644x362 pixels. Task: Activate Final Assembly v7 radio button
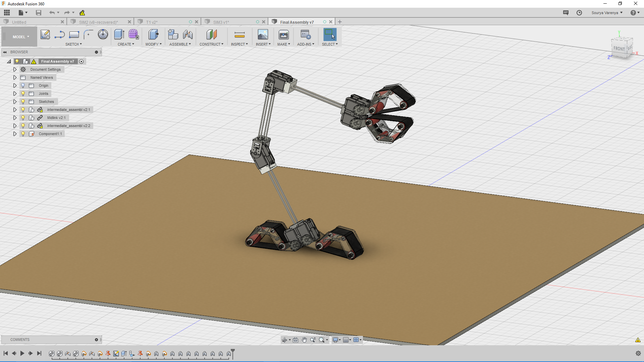point(82,62)
